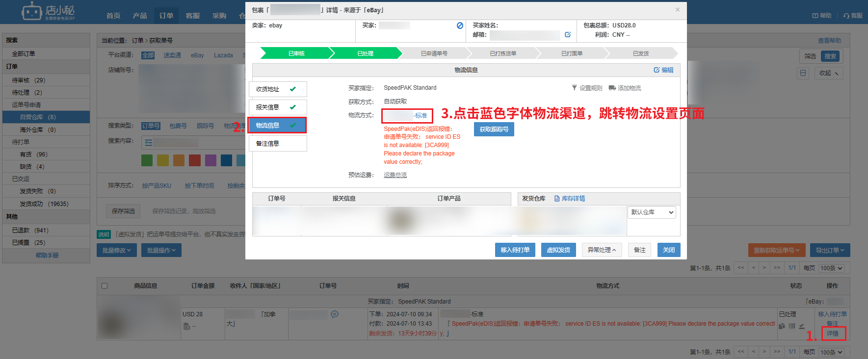
Task: Select 有货 (96) in the sidebar
Action: (x=33, y=154)
